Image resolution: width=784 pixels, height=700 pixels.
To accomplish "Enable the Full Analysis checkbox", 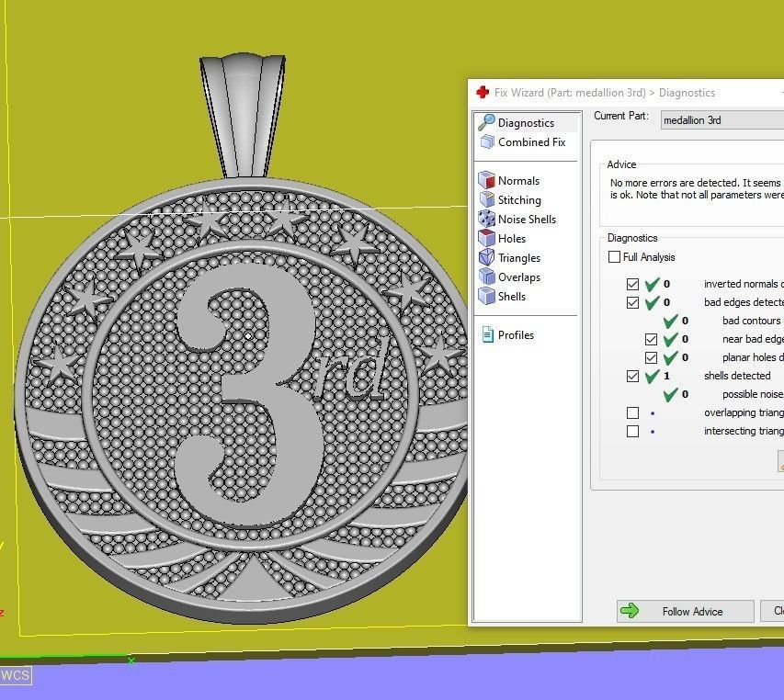I will [614, 257].
